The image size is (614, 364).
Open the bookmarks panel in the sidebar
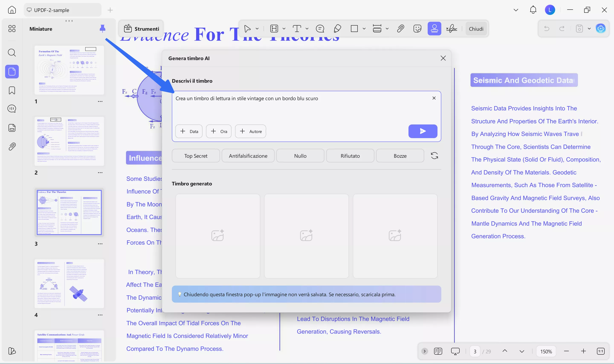click(12, 90)
